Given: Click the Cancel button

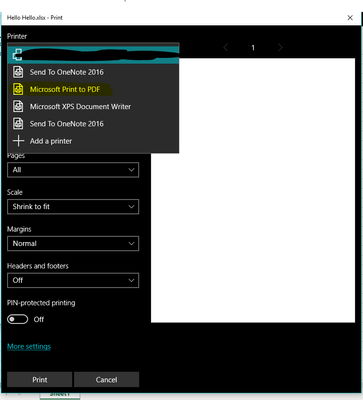Looking at the screenshot, I should coord(106,380).
